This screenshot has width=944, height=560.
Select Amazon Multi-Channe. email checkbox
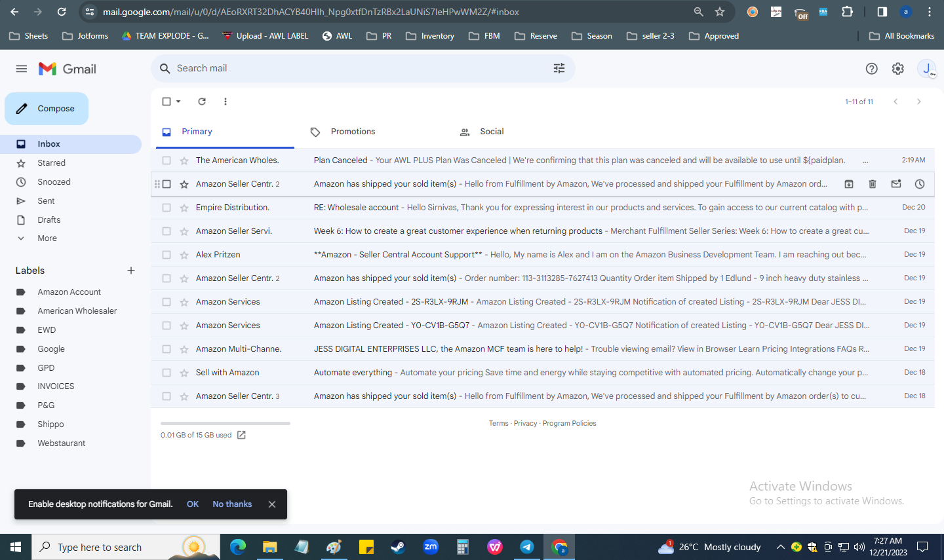[167, 349]
